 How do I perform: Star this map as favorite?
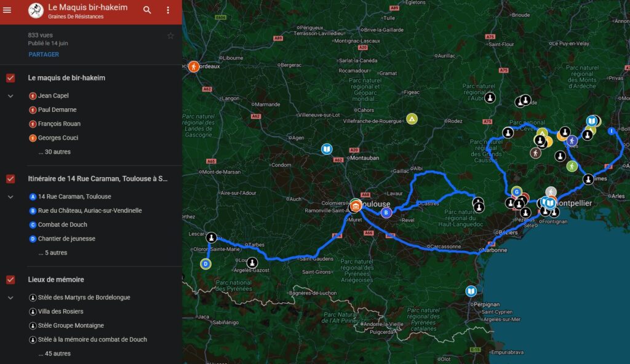(170, 36)
